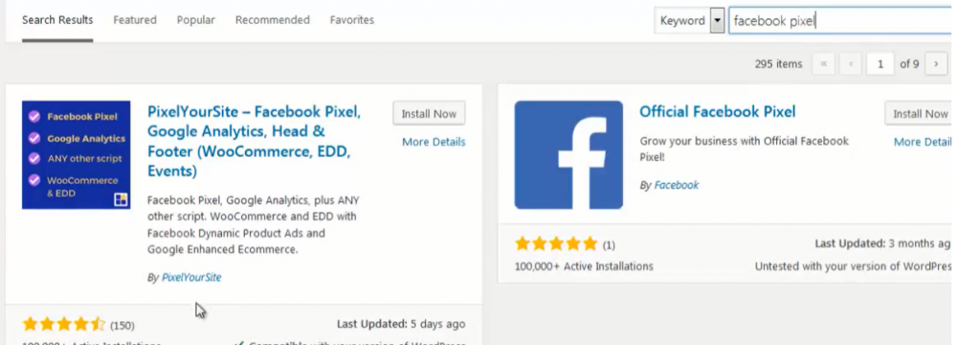Open the PixelYourSite plugin title link

point(255,141)
